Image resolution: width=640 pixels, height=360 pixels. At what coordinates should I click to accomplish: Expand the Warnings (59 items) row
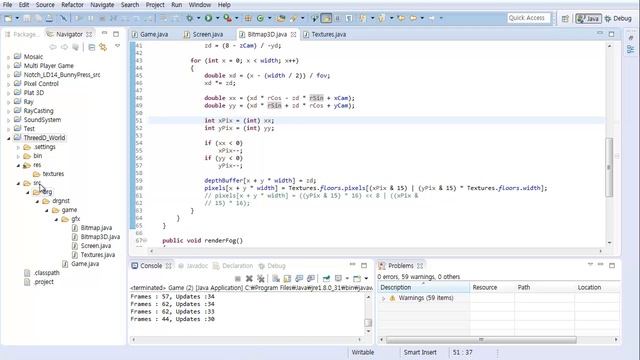[383, 298]
